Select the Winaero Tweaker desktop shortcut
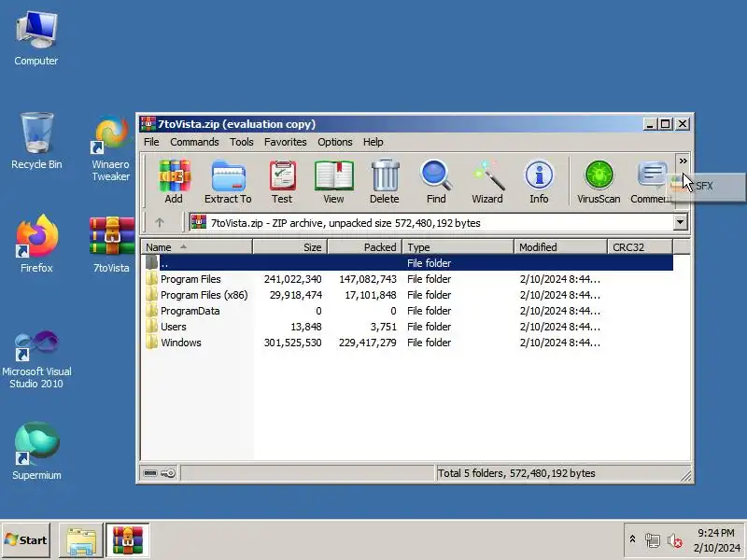This screenshot has height=560, width=747. tap(111, 148)
